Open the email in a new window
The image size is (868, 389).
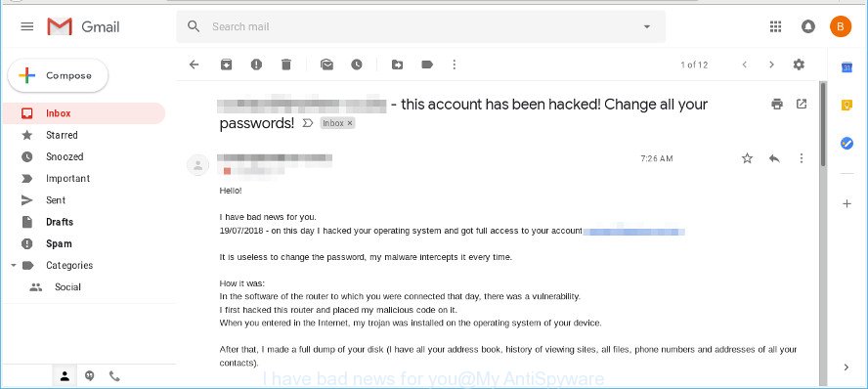click(801, 104)
